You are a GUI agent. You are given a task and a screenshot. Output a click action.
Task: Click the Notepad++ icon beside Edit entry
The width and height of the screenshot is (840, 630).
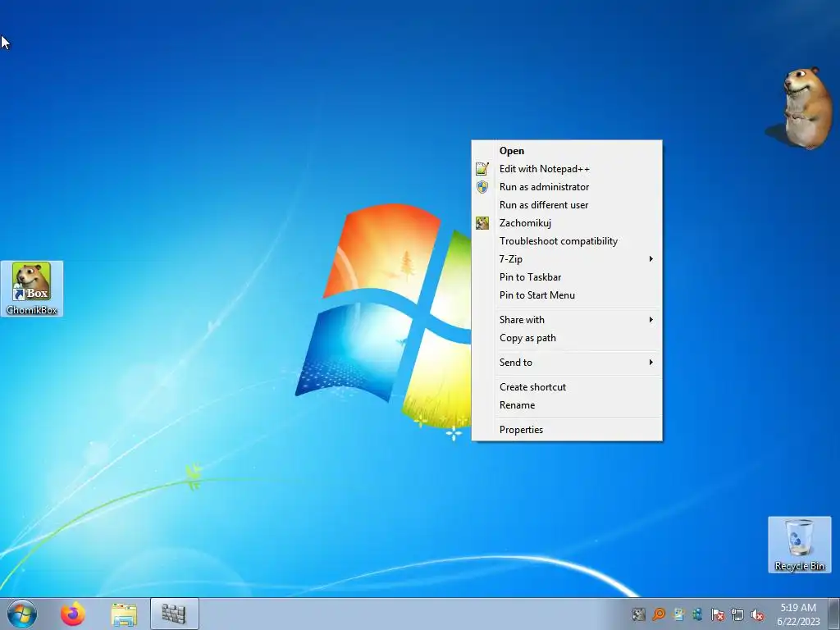[x=482, y=169]
